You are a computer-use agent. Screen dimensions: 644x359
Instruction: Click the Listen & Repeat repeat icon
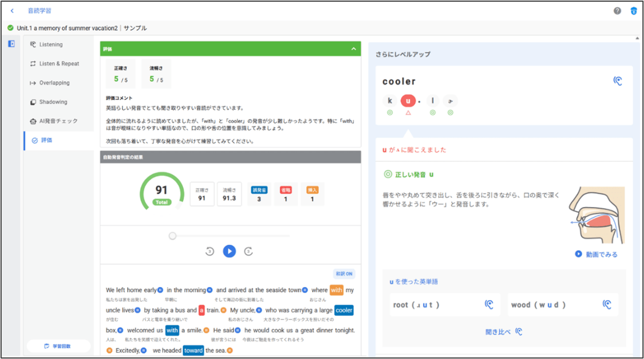point(34,63)
